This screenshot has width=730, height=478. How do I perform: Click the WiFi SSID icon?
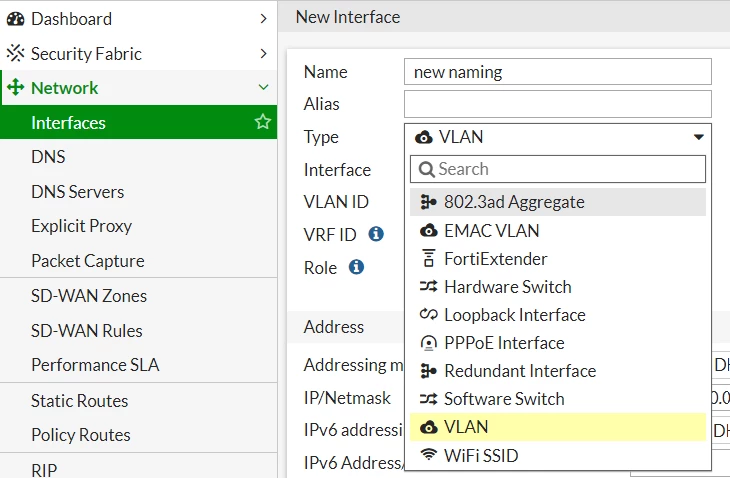pos(428,454)
